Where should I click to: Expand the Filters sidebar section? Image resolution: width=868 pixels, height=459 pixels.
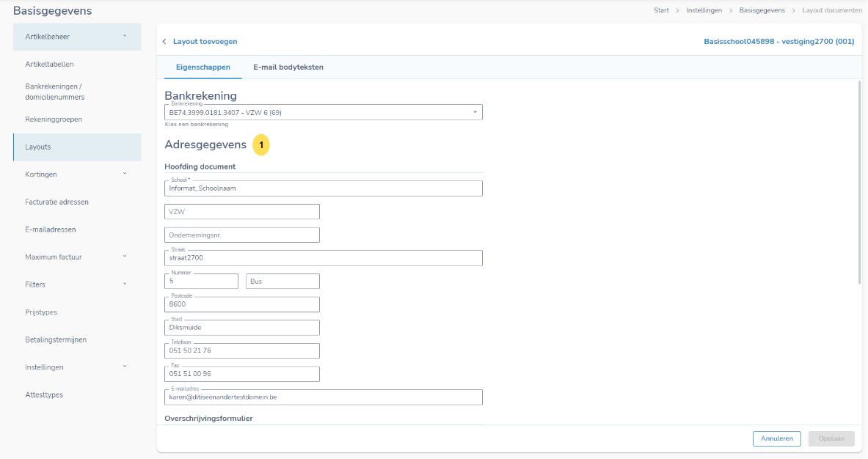(x=77, y=284)
